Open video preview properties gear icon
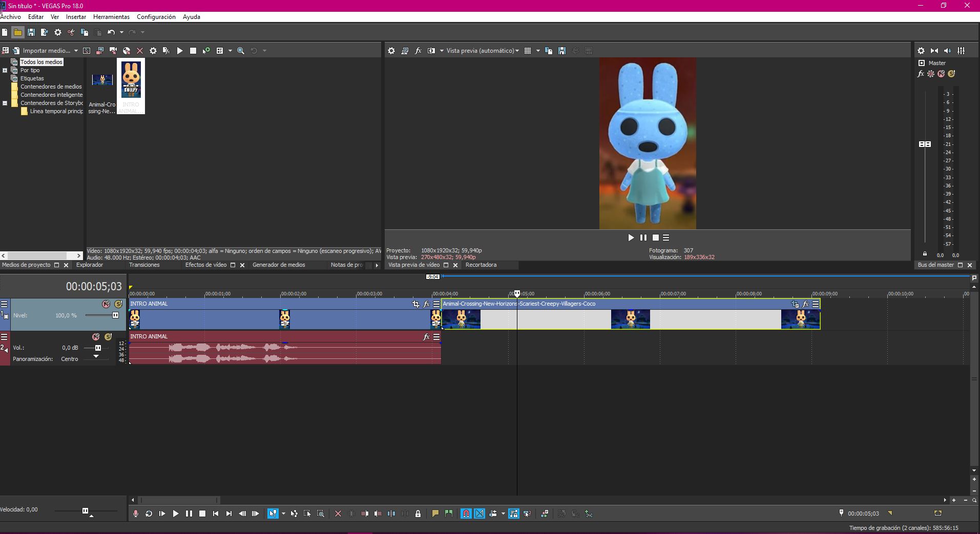This screenshot has height=534, width=980. point(391,51)
